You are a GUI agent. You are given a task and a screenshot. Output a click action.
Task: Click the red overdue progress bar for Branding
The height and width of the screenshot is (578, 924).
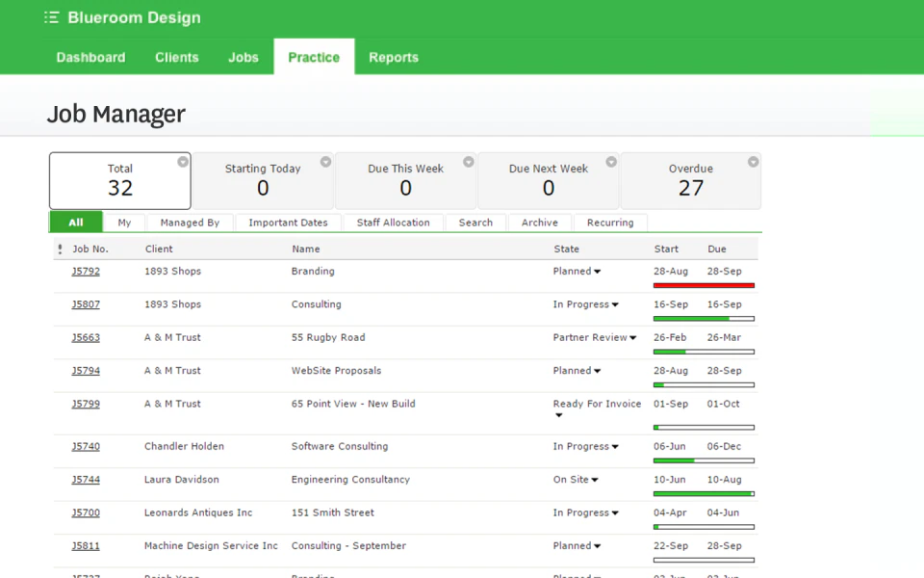(x=704, y=284)
